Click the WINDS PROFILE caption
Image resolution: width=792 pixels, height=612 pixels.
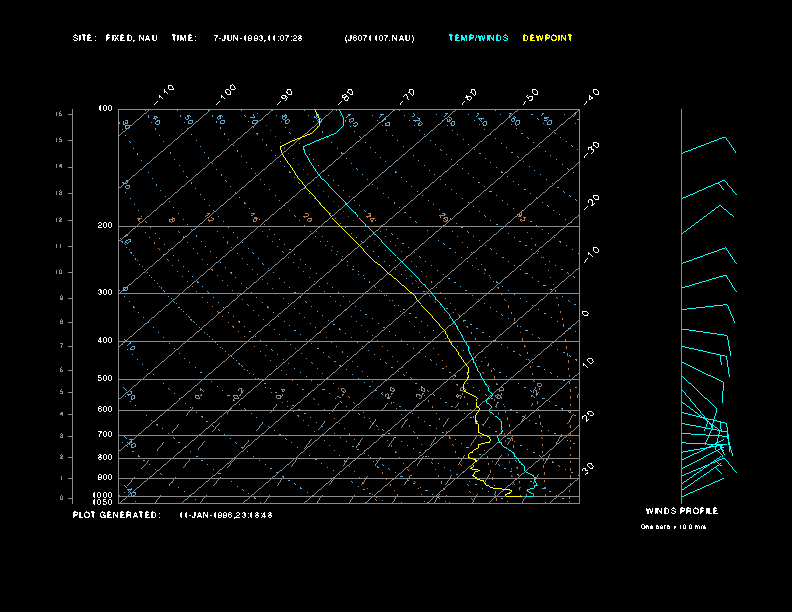pyautogui.click(x=681, y=511)
